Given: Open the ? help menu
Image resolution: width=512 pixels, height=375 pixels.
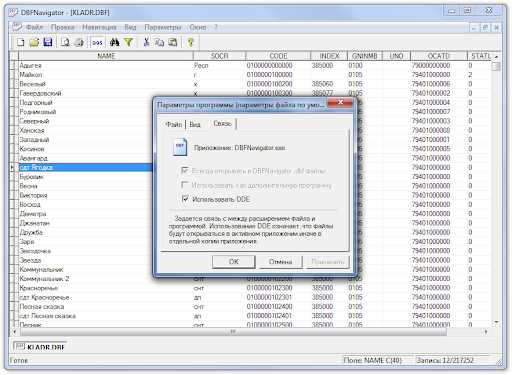Looking at the screenshot, I should (216, 27).
